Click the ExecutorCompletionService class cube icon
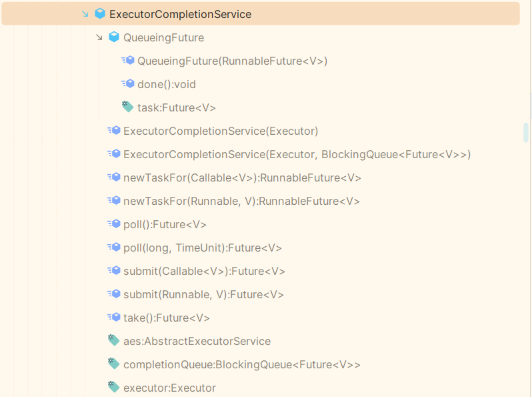532x397 pixels. 100,14
